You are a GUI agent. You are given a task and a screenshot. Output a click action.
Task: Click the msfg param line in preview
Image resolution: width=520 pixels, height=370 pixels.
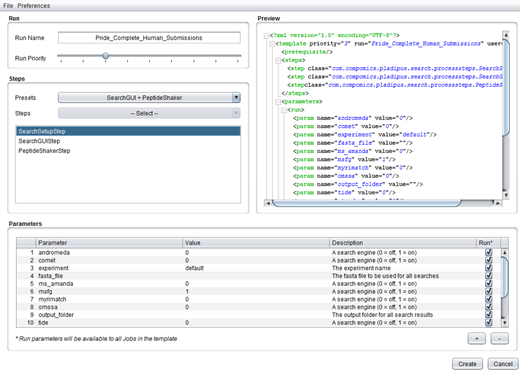344,160
